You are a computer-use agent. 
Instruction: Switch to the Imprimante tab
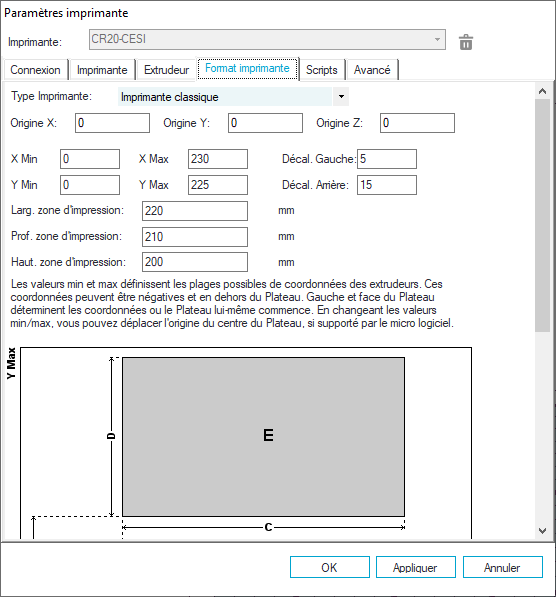(x=102, y=70)
